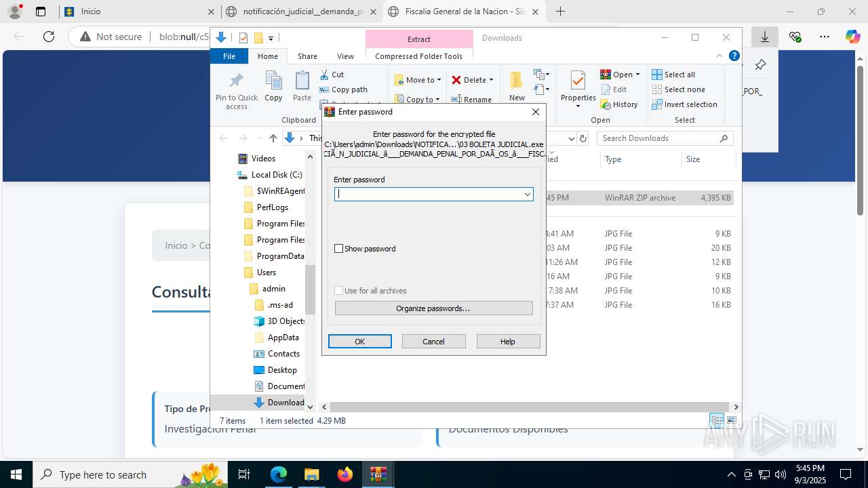Click the WinRAR taskbar icon
Screen dimensions: 868x488
coord(378,474)
